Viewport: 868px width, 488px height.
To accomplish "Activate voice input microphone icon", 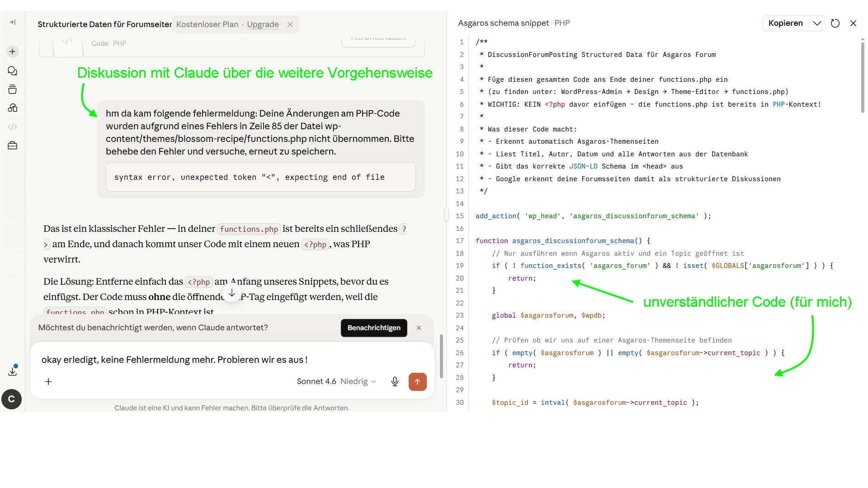I will pyautogui.click(x=395, y=381).
